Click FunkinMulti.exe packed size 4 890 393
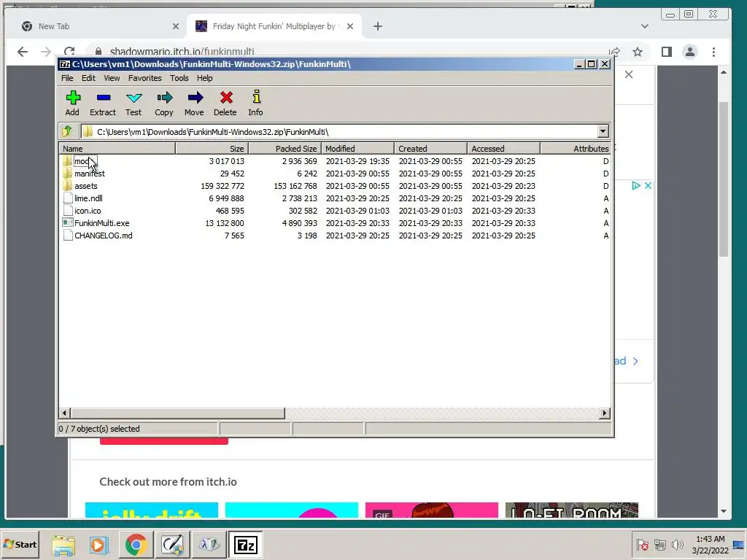Viewport: 747px width, 560px height. 299,223
